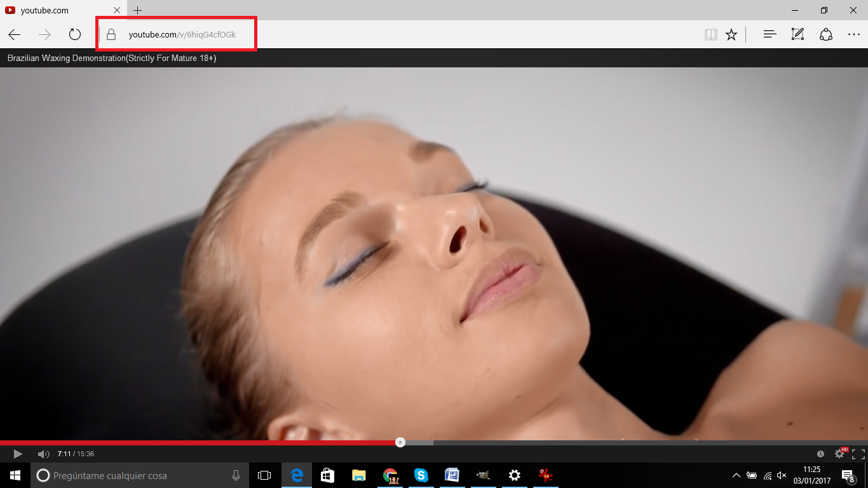
Task: Show hidden system tray icons chevron
Action: pyautogui.click(x=736, y=475)
